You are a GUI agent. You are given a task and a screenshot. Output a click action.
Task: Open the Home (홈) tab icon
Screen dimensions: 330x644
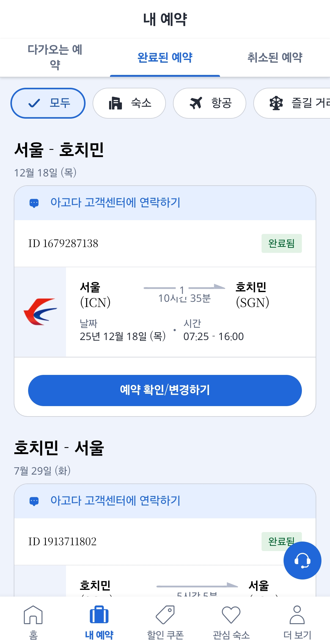click(33, 615)
